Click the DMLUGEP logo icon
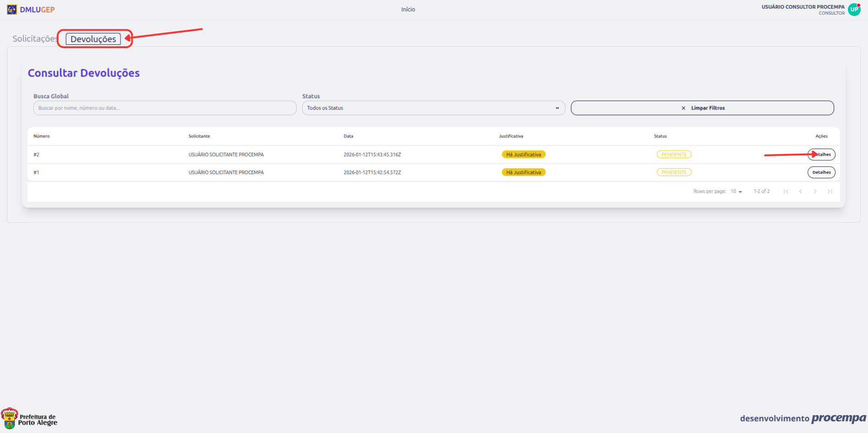 point(12,10)
